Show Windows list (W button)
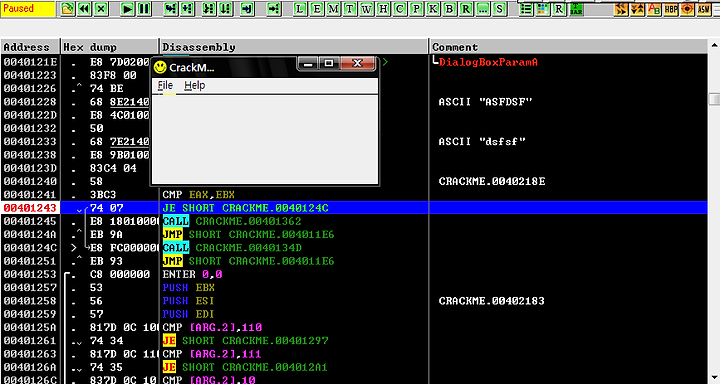The image size is (720, 384). pyautogui.click(x=366, y=9)
